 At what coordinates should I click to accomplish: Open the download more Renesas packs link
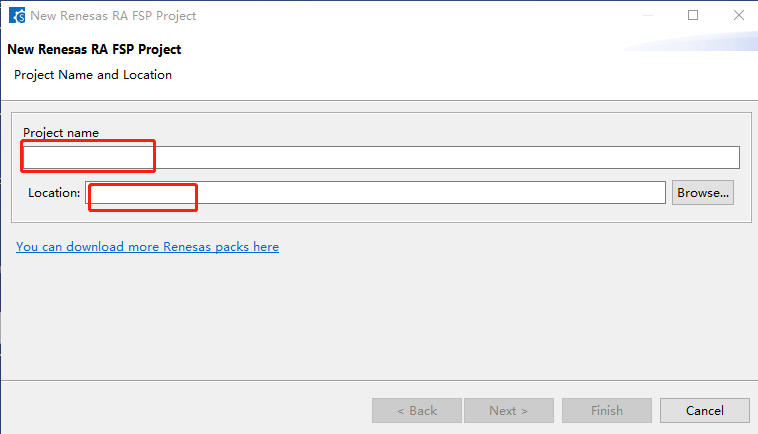147,246
